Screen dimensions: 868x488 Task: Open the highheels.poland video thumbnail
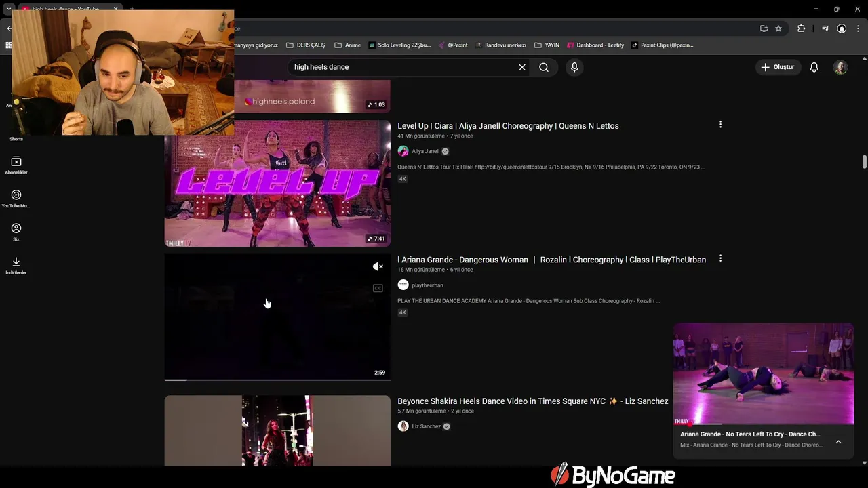tap(312, 96)
